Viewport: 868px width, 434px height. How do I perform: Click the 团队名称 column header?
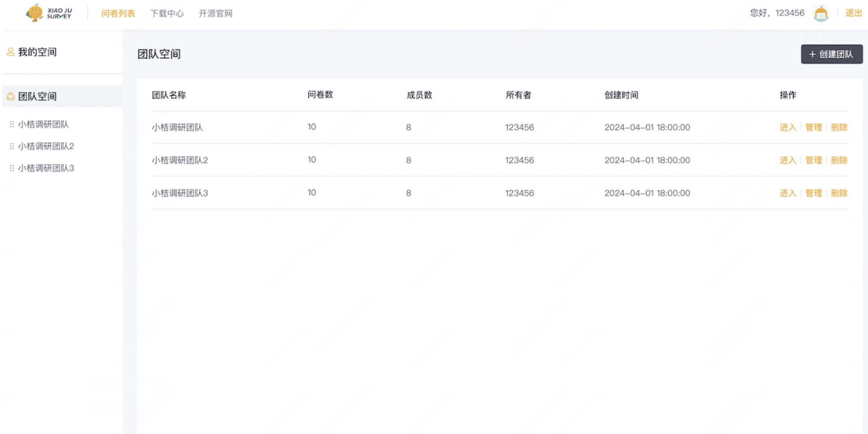tap(169, 95)
